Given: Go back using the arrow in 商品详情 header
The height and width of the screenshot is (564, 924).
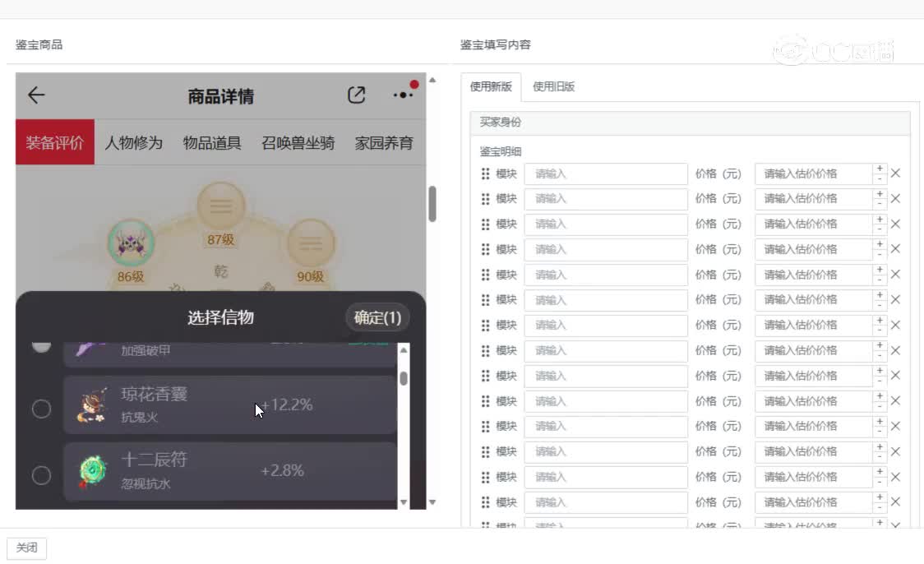Looking at the screenshot, I should (36, 95).
